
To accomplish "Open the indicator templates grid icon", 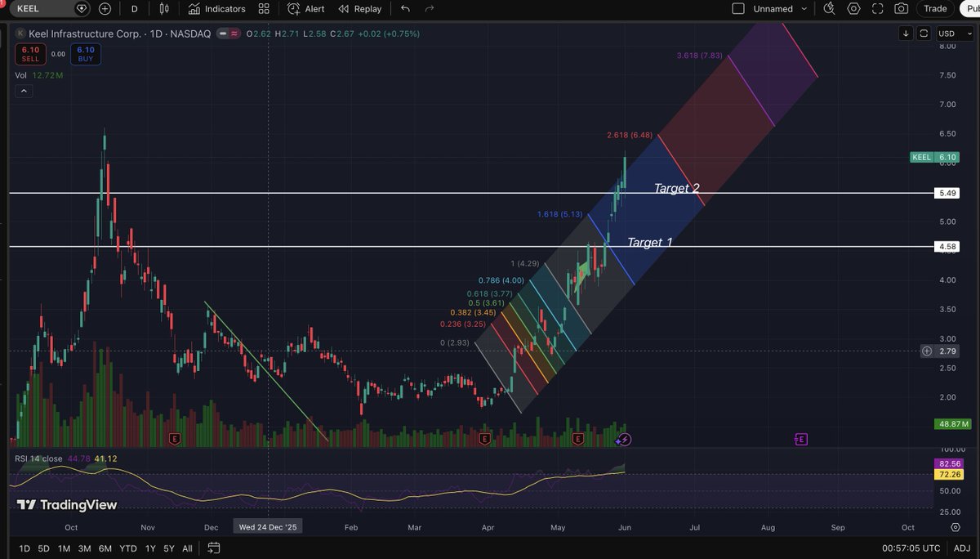I will click(x=264, y=9).
